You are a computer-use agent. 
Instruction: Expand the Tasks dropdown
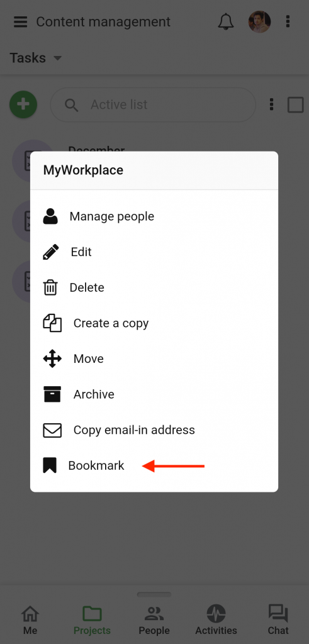36,58
